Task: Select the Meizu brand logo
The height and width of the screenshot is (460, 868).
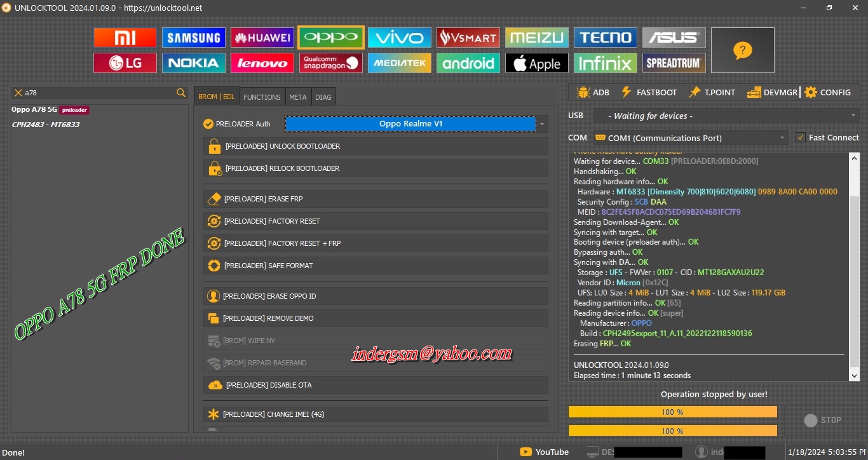Action: (x=536, y=37)
